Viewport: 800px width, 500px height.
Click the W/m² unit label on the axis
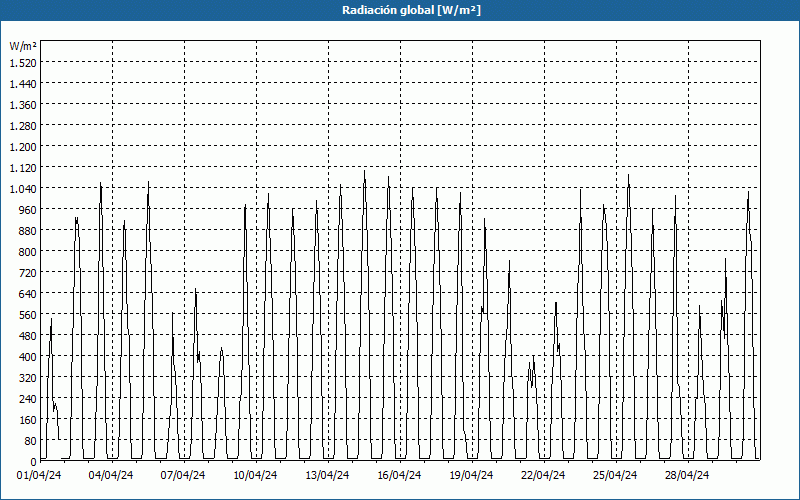point(23,46)
